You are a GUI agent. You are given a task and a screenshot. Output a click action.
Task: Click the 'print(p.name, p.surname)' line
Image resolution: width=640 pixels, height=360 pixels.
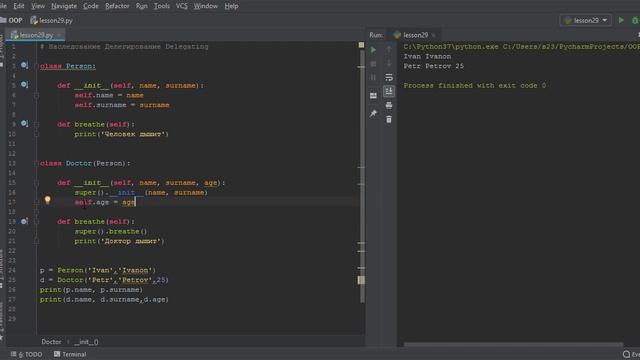coord(91,290)
